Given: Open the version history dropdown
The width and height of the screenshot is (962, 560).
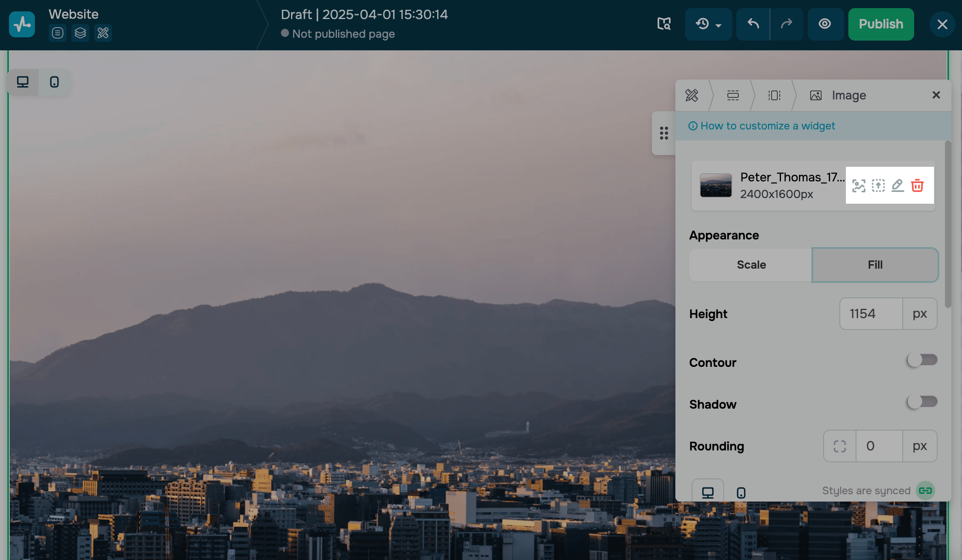Looking at the screenshot, I should pyautogui.click(x=708, y=24).
